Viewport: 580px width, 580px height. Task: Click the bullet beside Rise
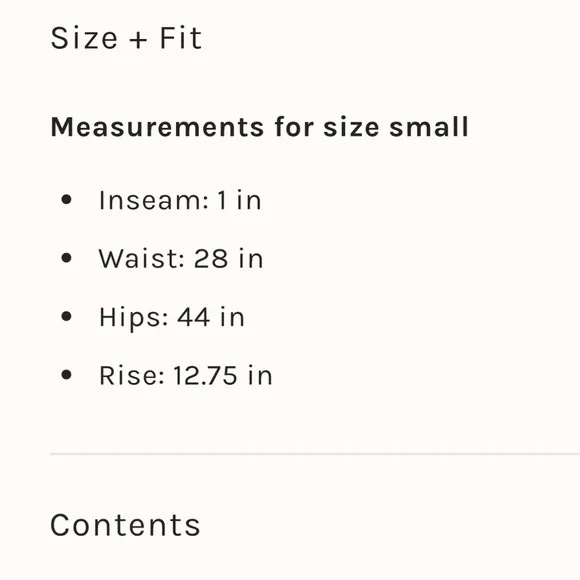66,375
